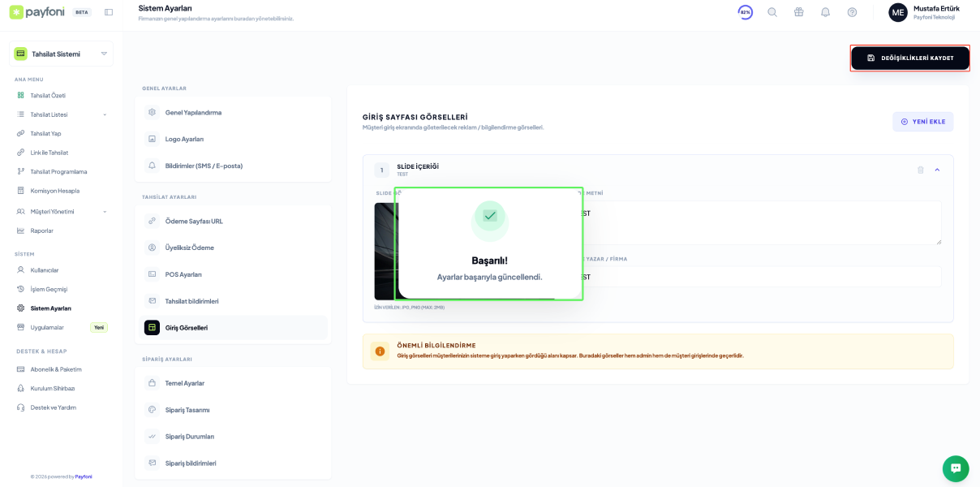Image resolution: width=980 pixels, height=487 pixels.
Task: Click the 82% progress circle indicator
Action: pos(745,12)
